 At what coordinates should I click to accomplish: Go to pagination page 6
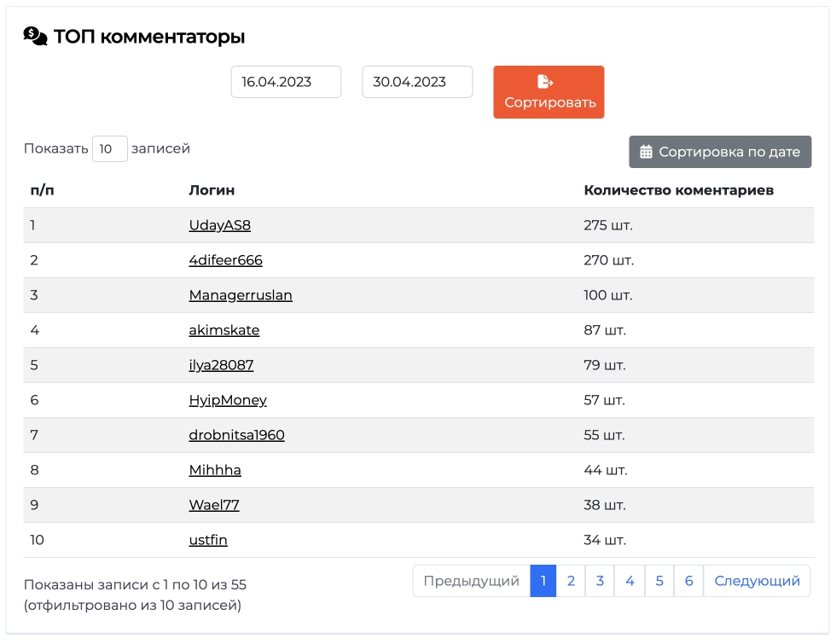tap(688, 581)
